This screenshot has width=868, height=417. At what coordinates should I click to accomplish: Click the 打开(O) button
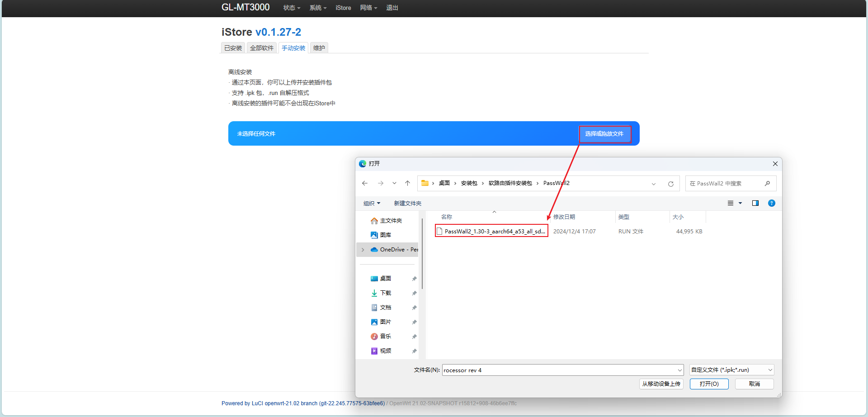(709, 384)
